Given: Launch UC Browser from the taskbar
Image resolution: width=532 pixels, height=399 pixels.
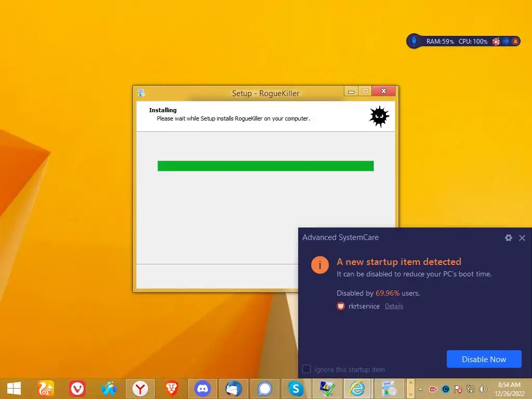Looking at the screenshot, I should click(46, 389).
